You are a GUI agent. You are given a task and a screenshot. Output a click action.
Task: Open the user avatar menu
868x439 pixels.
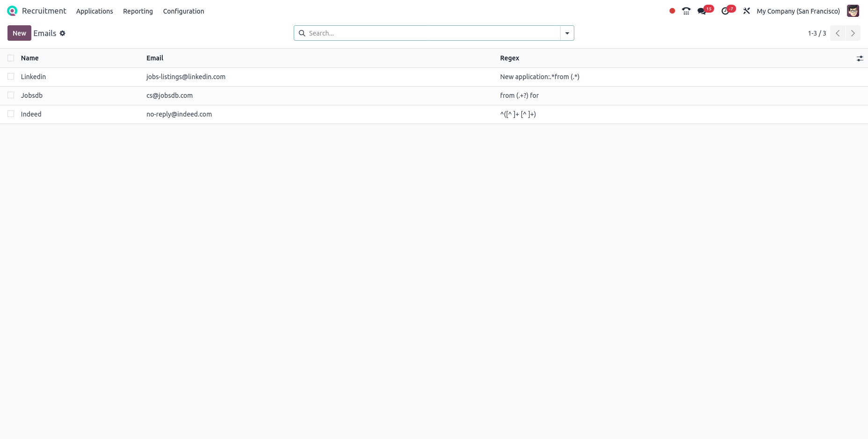(853, 11)
